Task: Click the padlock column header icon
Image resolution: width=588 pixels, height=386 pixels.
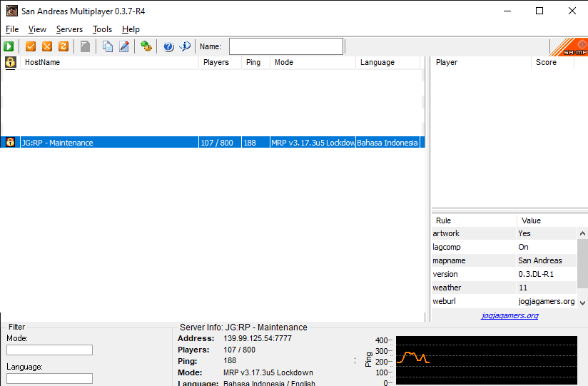Action: pos(11,62)
